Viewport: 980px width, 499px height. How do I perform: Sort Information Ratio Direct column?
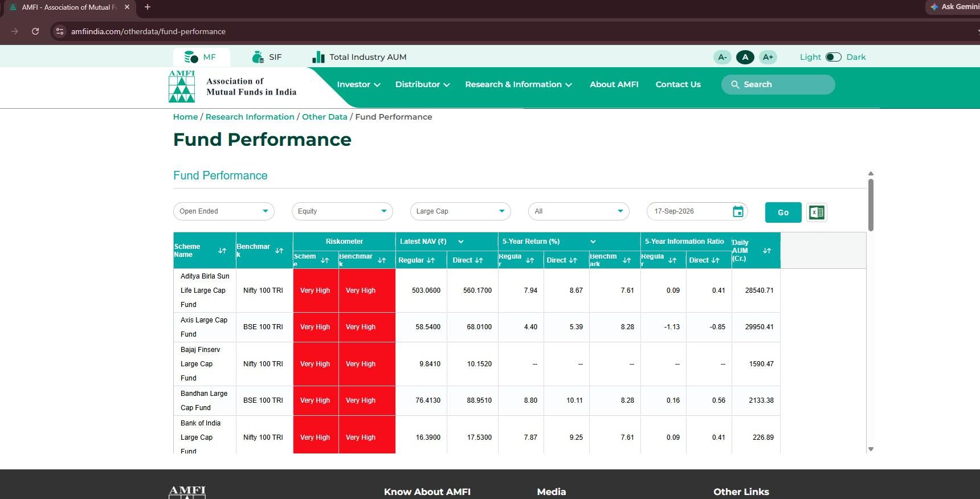point(716,260)
